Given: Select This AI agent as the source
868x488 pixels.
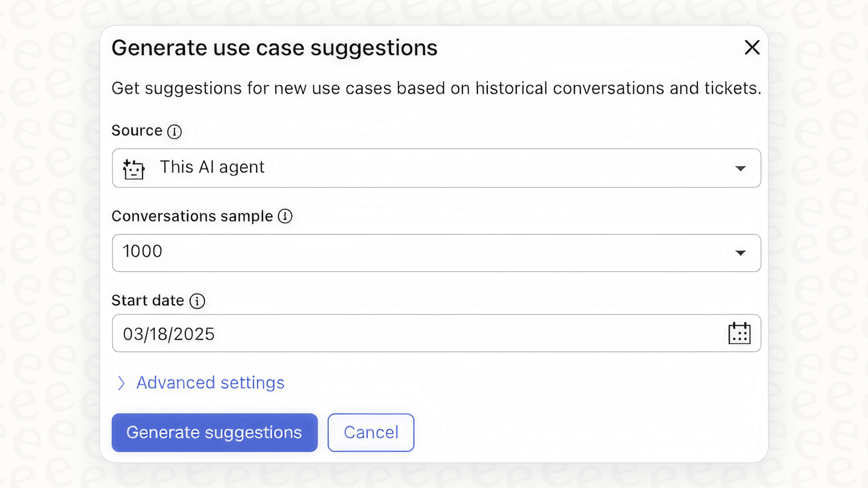Looking at the screenshot, I should pos(212,167).
